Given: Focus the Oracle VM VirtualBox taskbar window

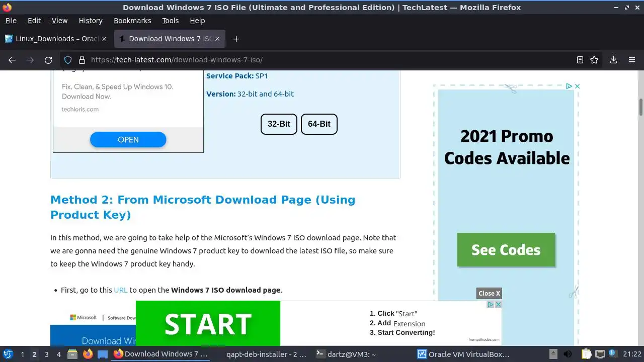Looking at the screenshot, I should (464, 354).
